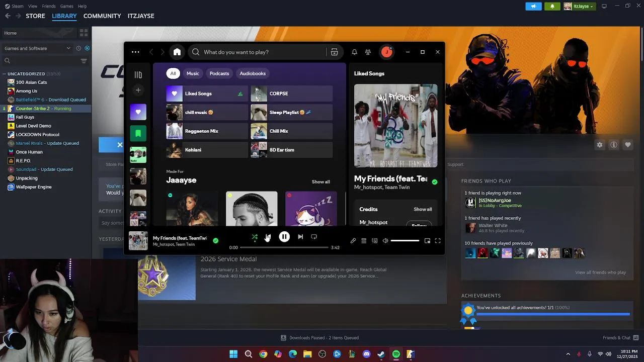Skip to next track in Spotify
Viewport: 644px width, 362px height.
300,237
